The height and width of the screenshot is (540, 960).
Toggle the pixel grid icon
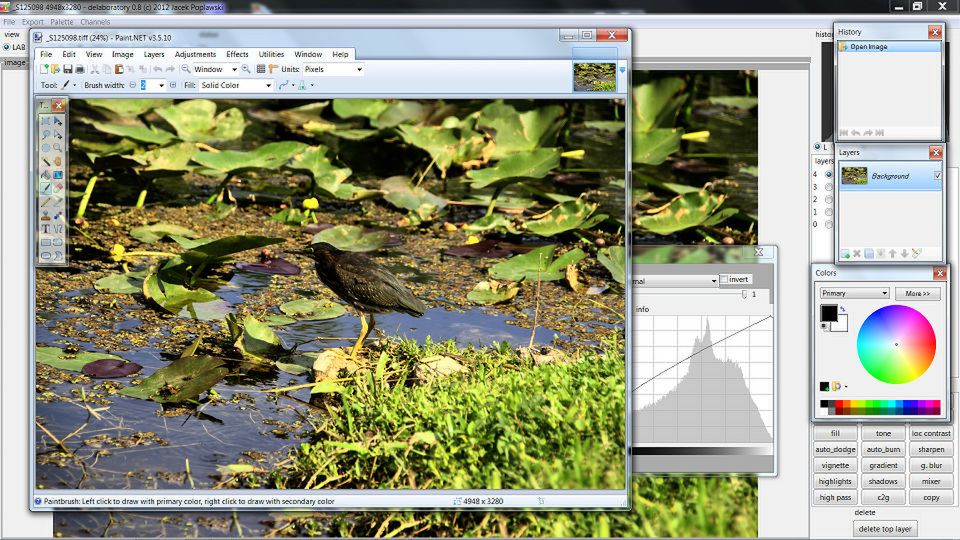261,69
